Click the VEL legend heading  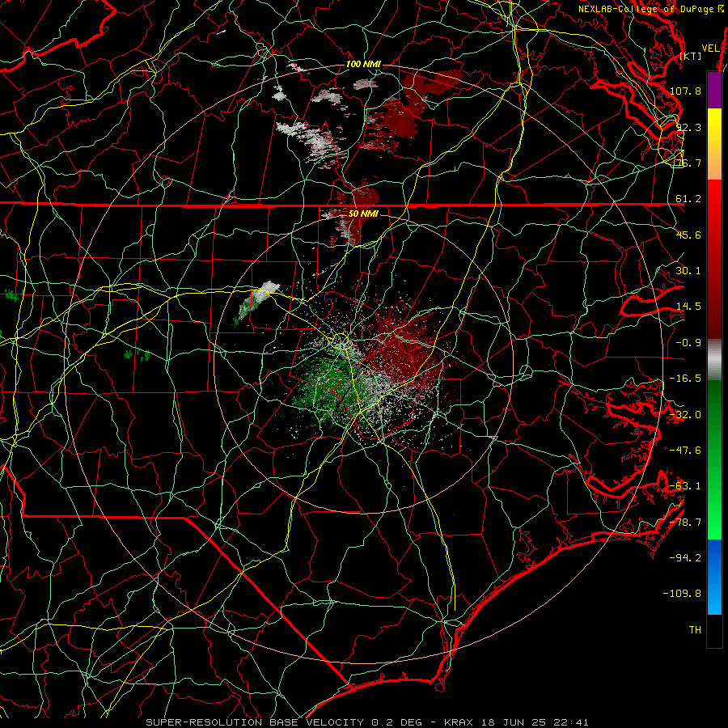click(710, 49)
